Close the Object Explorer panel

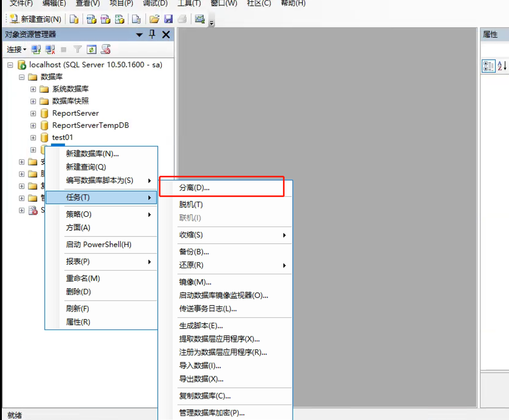point(166,34)
